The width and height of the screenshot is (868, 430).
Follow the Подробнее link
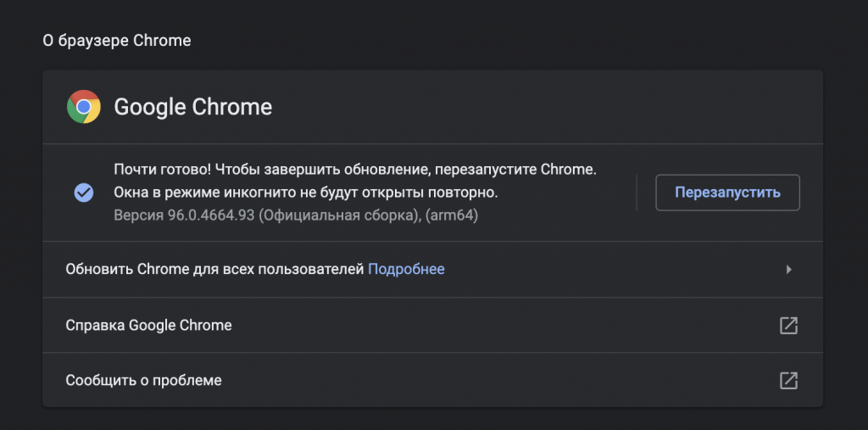[406, 269]
